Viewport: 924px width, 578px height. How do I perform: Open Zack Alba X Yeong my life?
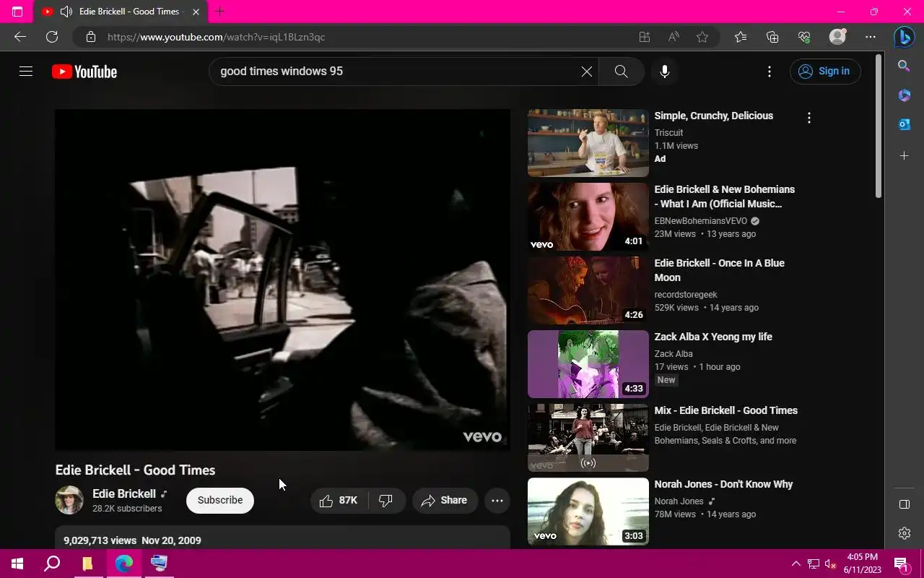pyautogui.click(x=713, y=337)
